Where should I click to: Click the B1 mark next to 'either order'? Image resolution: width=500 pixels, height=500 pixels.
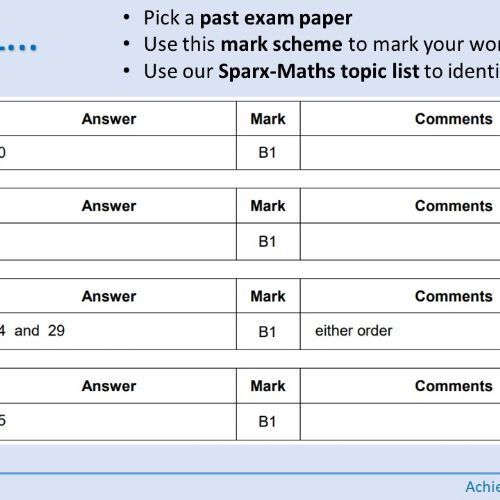click(x=268, y=332)
